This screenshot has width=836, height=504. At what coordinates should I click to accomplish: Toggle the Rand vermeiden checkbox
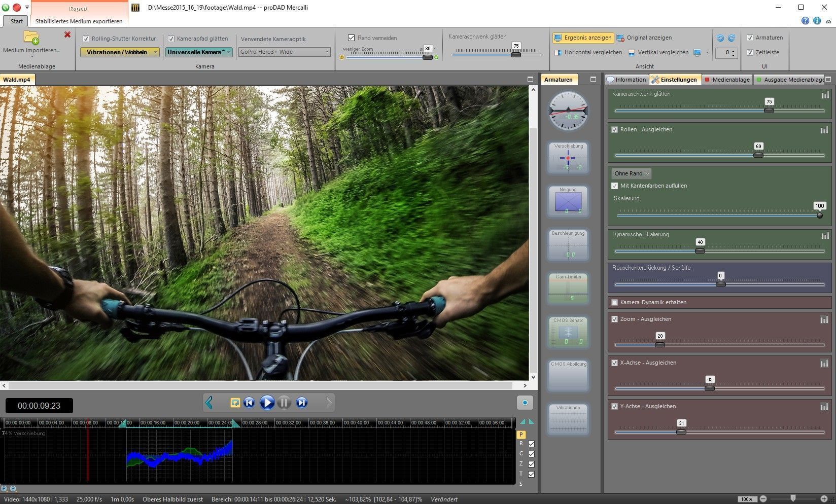(351, 38)
